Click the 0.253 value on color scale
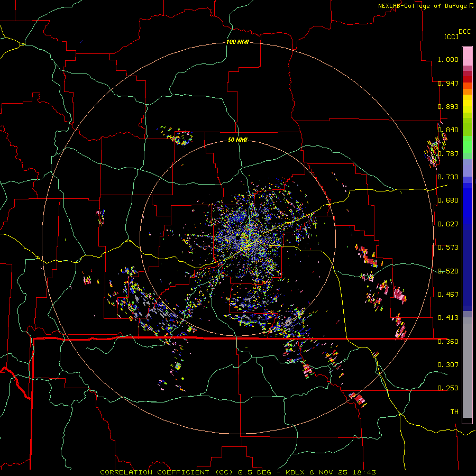 [x=448, y=388]
